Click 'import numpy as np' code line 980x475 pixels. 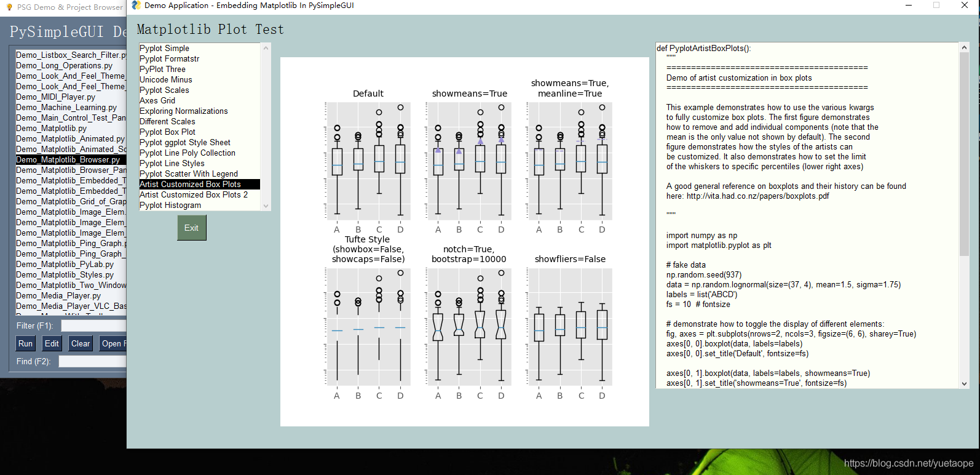click(x=701, y=236)
